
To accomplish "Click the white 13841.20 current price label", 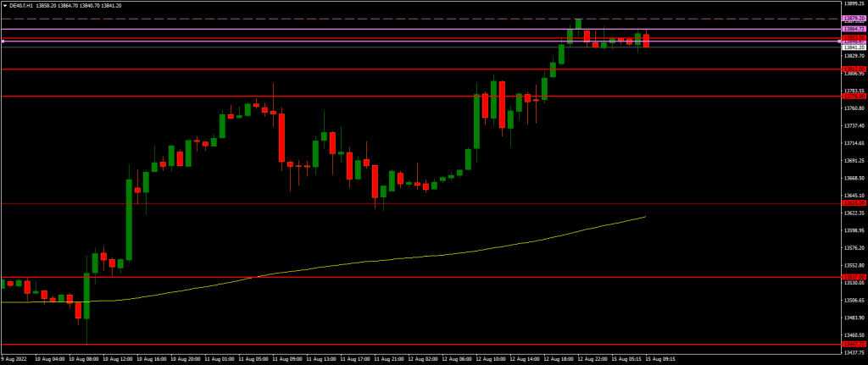I will pos(853,47).
